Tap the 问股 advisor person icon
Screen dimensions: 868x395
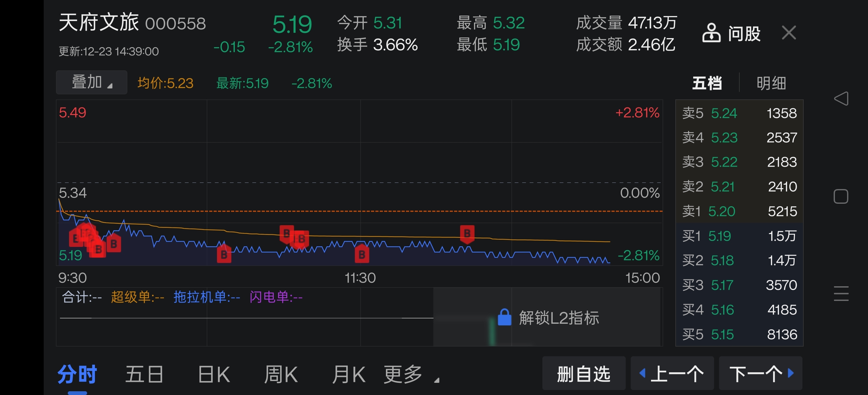(x=711, y=33)
